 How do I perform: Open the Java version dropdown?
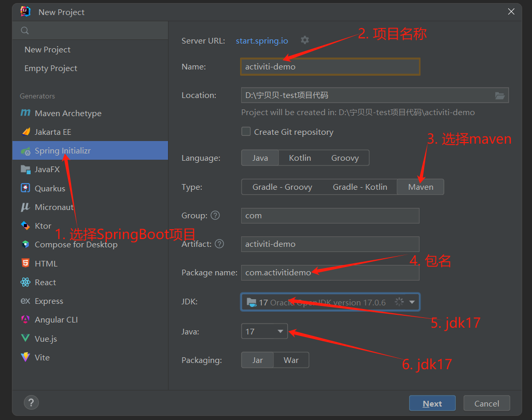264,331
